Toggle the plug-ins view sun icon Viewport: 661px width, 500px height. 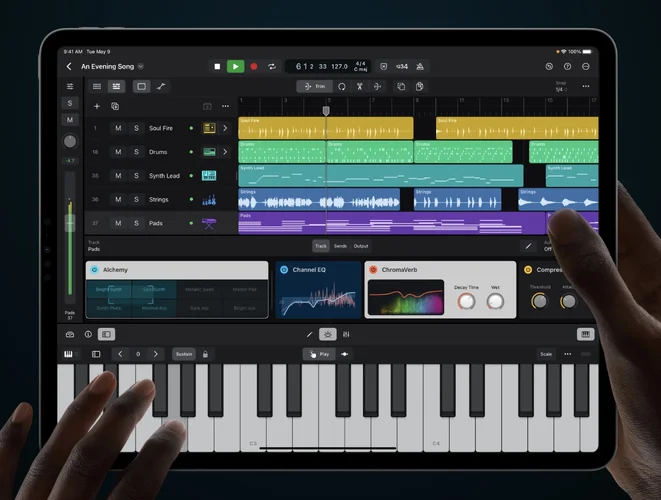pyautogui.click(x=328, y=334)
